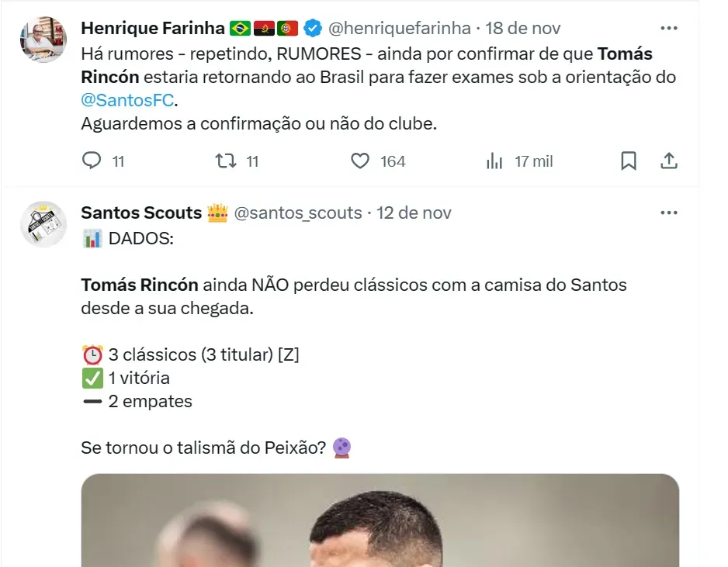
Task: Click the bold Tomás Rincón text in DADOS tweet
Action: click(x=140, y=285)
